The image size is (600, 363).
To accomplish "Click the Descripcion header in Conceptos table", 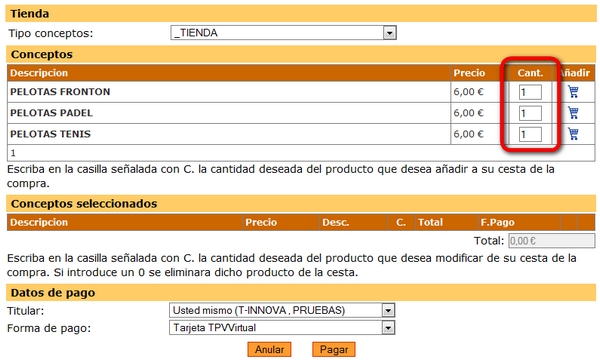I will [x=39, y=73].
